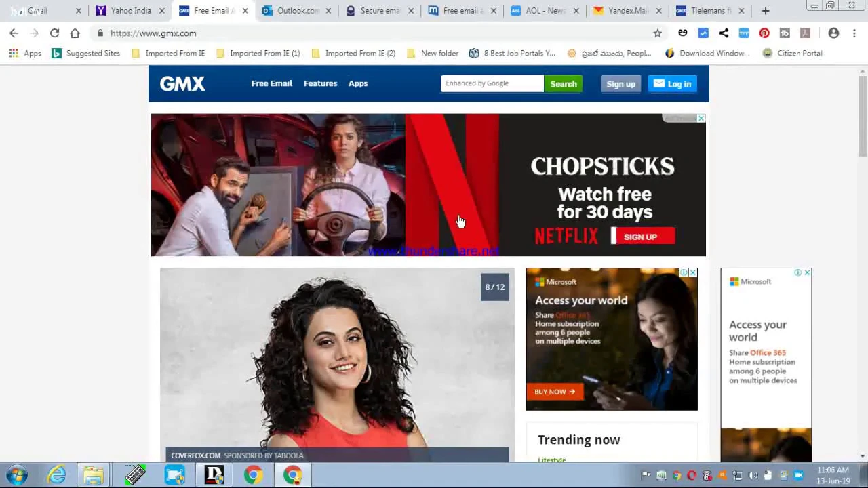
Task: Open the Suggested Sites bookmark
Action: coord(85,53)
